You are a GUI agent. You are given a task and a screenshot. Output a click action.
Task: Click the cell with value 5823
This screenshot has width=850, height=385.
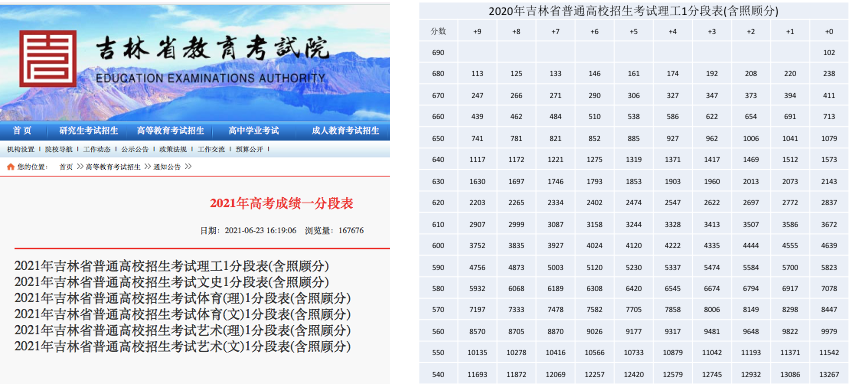point(829,267)
